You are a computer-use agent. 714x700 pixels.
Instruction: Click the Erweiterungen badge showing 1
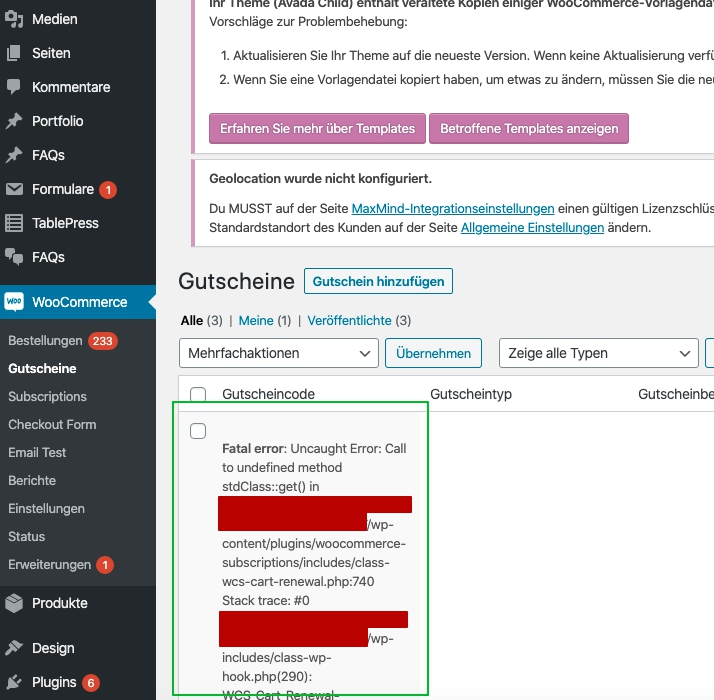(105, 565)
